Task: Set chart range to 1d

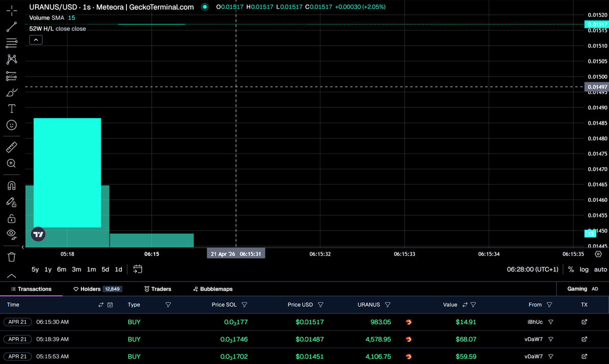Action: tap(118, 269)
